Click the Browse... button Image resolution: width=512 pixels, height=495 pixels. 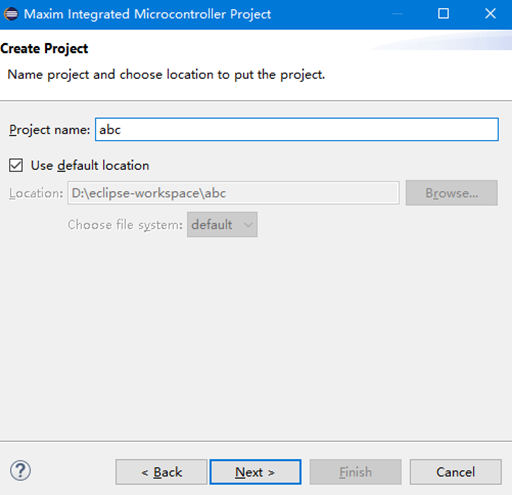(452, 193)
